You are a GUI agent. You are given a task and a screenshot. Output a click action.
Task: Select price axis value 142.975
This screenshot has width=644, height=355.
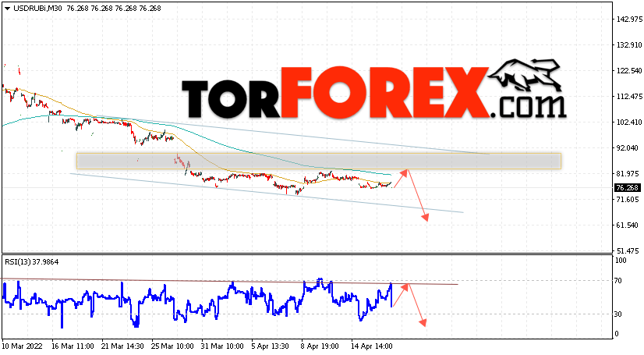629,19
